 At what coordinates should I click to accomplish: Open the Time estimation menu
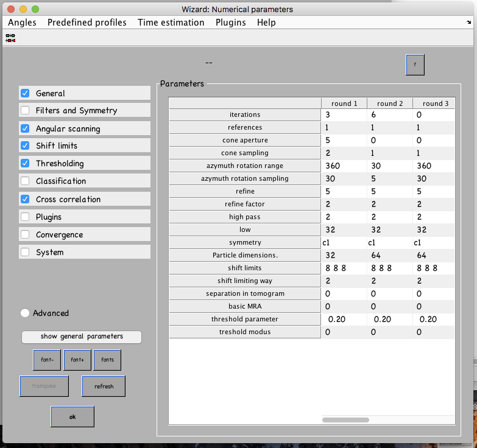point(171,23)
